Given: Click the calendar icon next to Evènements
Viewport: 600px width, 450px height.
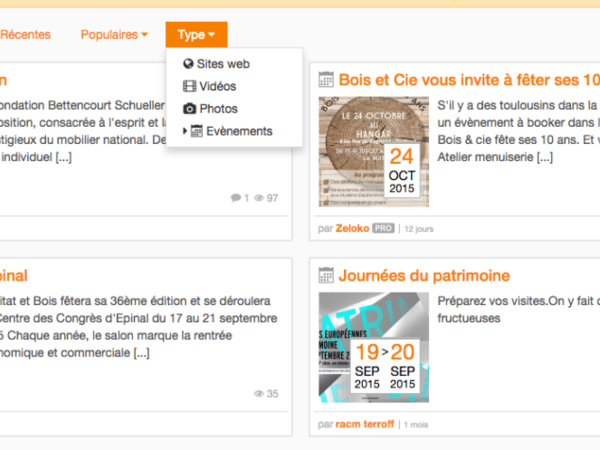Looking at the screenshot, I should tap(197, 131).
